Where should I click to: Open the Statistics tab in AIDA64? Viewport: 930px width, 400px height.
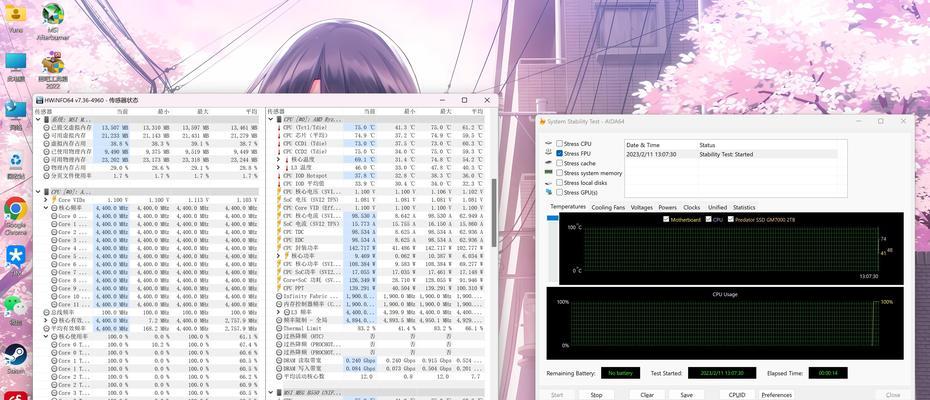coord(744,207)
